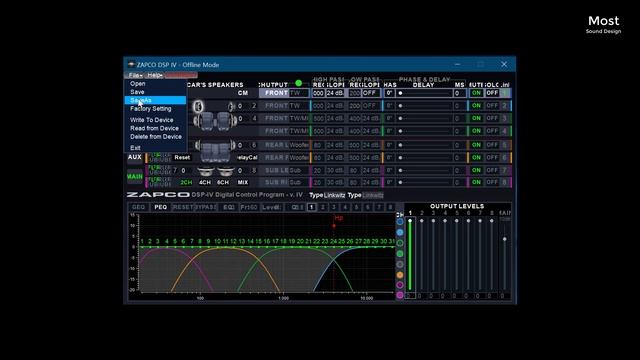This screenshot has height=360, width=640.
Task: Click the EQ RESET button
Action: click(x=183, y=207)
